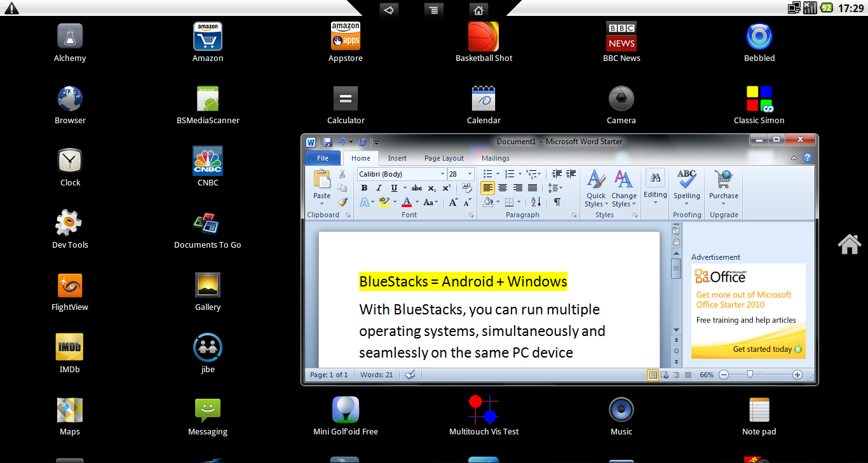Screen dimensions: 868x463
Task: Apply subscript formatting
Action: pos(432,188)
